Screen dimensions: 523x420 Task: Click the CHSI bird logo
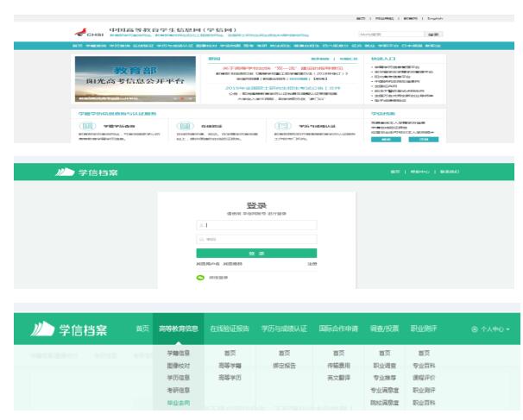[x=81, y=32]
